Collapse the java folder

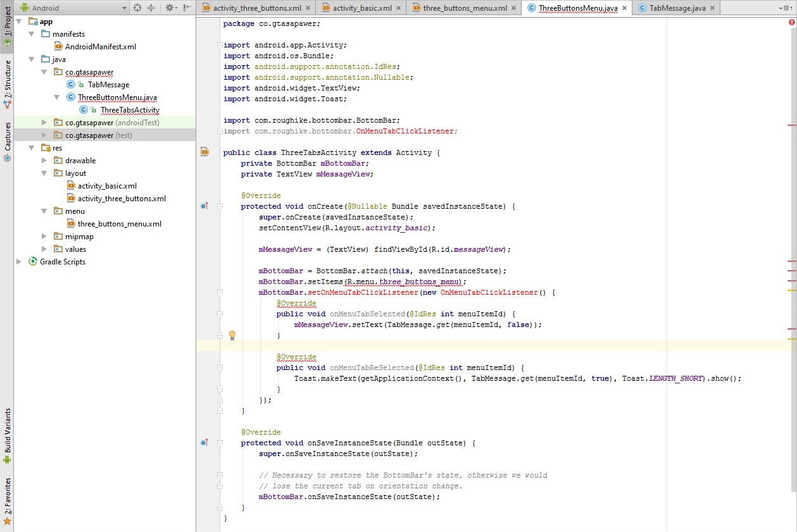pos(32,59)
